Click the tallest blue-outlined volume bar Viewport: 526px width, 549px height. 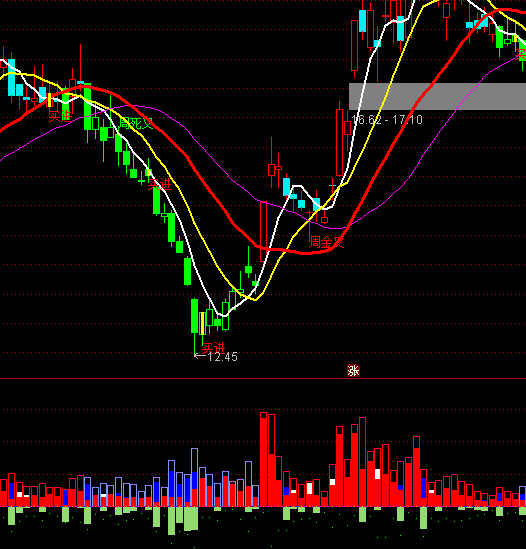click(194, 477)
